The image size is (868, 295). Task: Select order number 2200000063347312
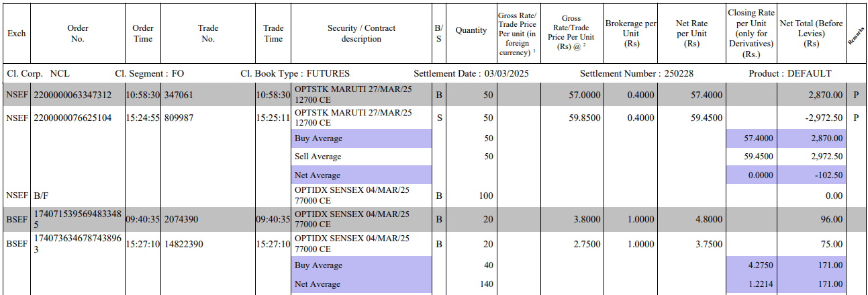point(73,95)
